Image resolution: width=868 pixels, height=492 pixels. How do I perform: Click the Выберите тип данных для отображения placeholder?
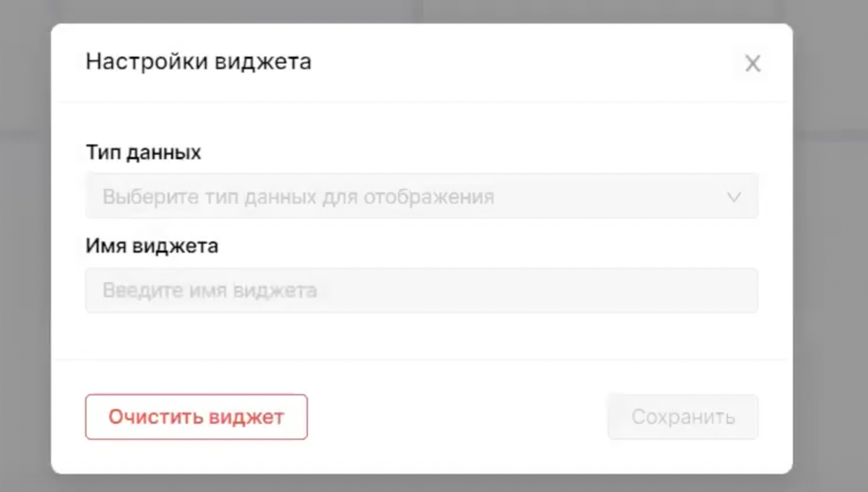coord(298,196)
